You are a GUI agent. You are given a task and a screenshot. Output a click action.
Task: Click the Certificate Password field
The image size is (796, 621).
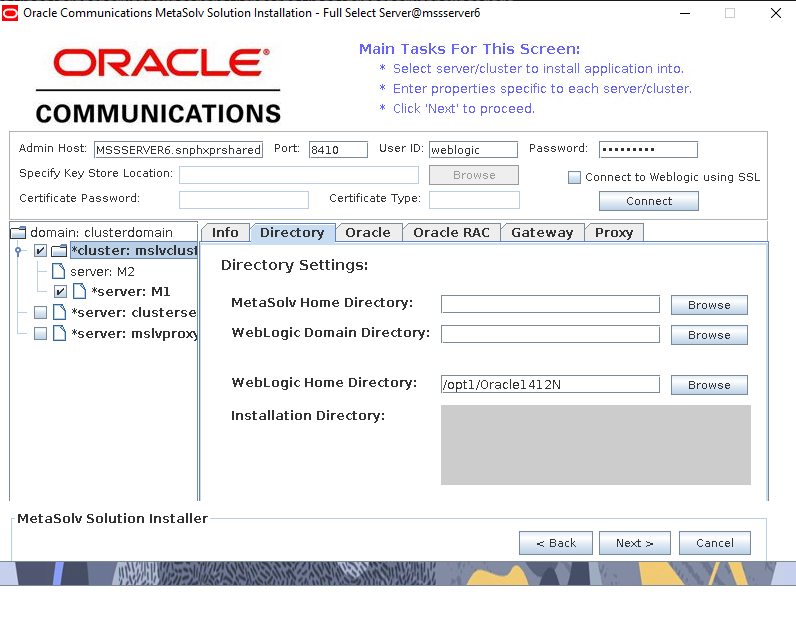(x=244, y=200)
